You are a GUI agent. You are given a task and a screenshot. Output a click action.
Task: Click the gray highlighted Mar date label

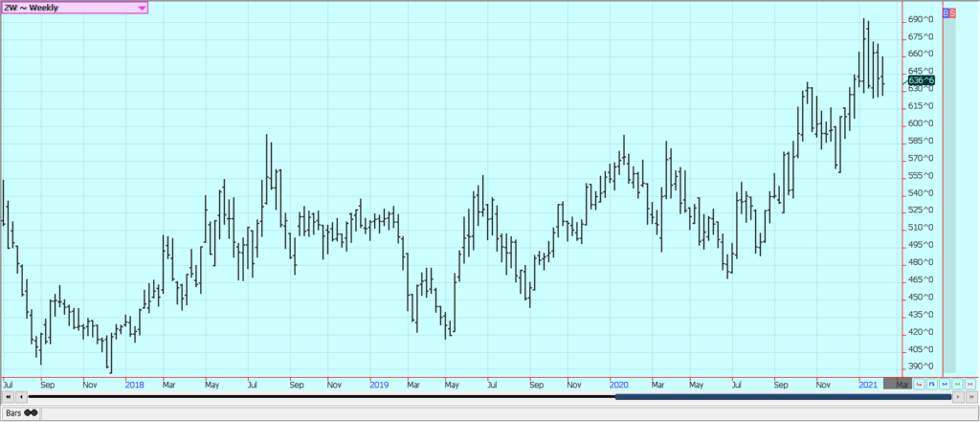coord(898,383)
